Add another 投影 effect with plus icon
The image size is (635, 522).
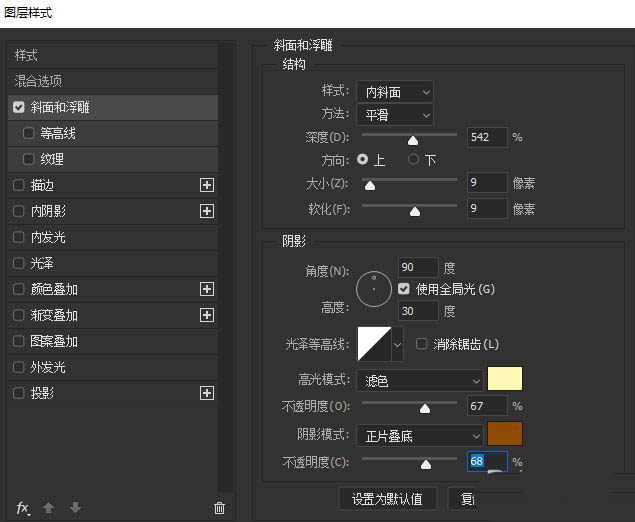coord(207,393)
